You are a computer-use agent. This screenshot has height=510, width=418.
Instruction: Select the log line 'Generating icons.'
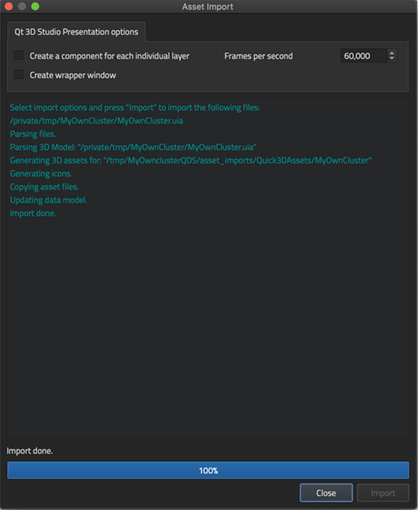(41, 174)
